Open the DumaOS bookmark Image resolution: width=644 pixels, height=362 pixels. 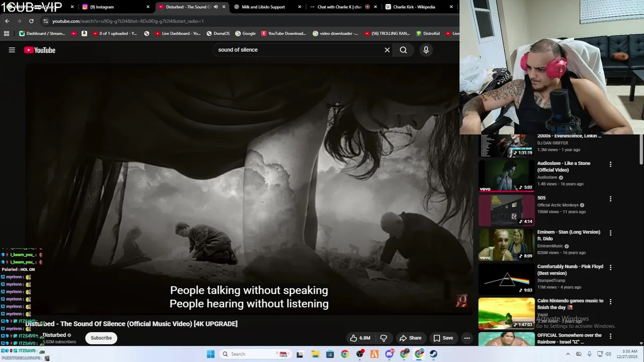pyautogui.click(x=218, y=34)
